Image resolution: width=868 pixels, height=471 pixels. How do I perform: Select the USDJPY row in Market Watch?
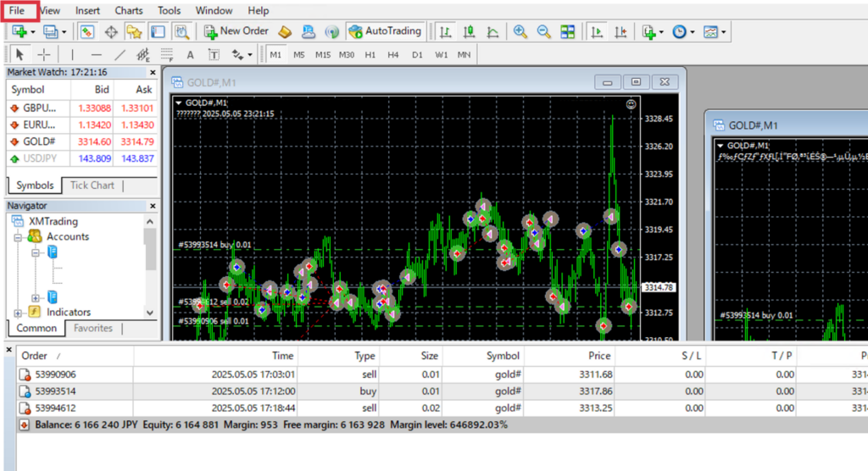click(x=82, y=158)
